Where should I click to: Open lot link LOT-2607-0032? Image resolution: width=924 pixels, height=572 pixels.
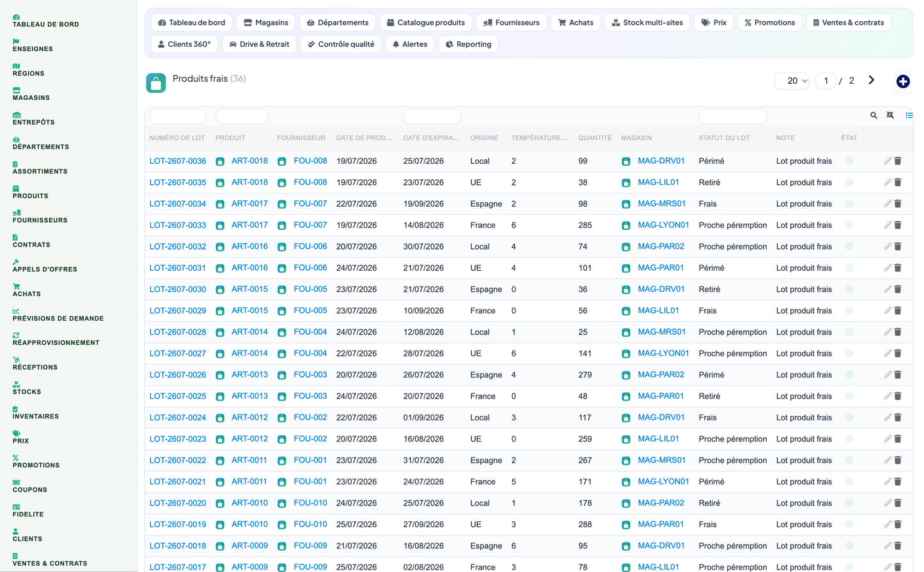click(178, 246)
